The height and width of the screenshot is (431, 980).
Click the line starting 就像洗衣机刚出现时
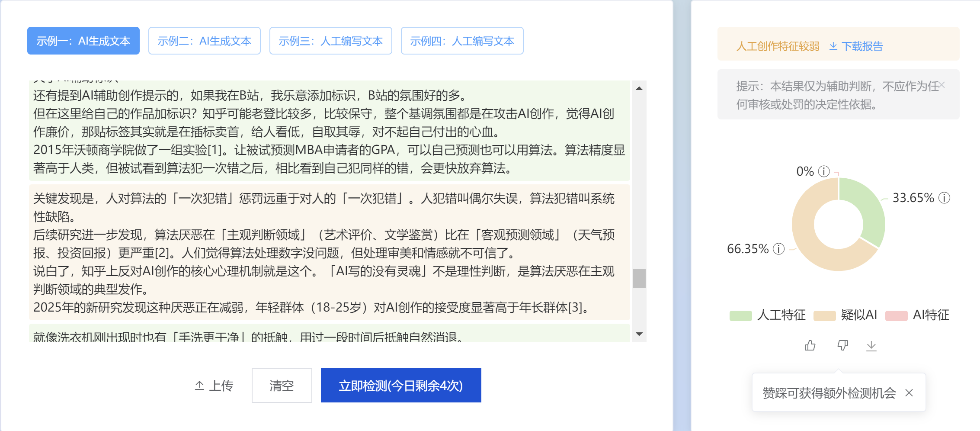(x=248, y=336)
